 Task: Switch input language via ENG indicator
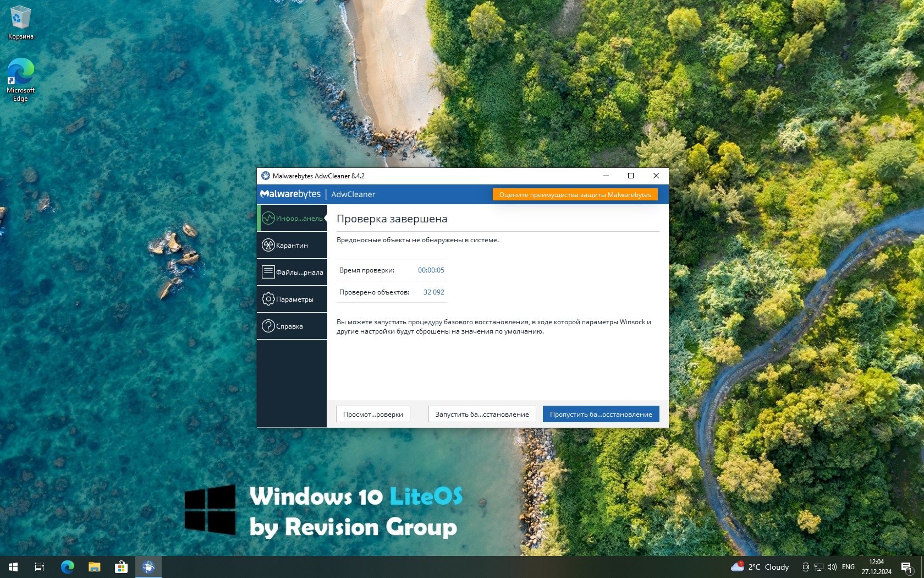click(x=848, y=567)
